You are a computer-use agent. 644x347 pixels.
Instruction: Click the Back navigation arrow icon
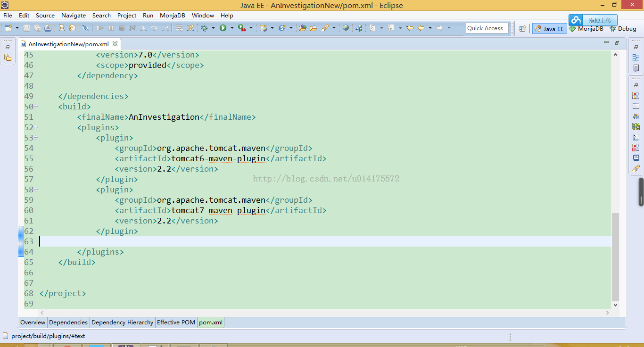point(421,28)
